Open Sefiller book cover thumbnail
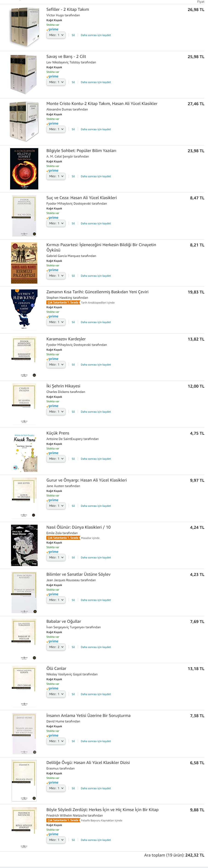 24,27
